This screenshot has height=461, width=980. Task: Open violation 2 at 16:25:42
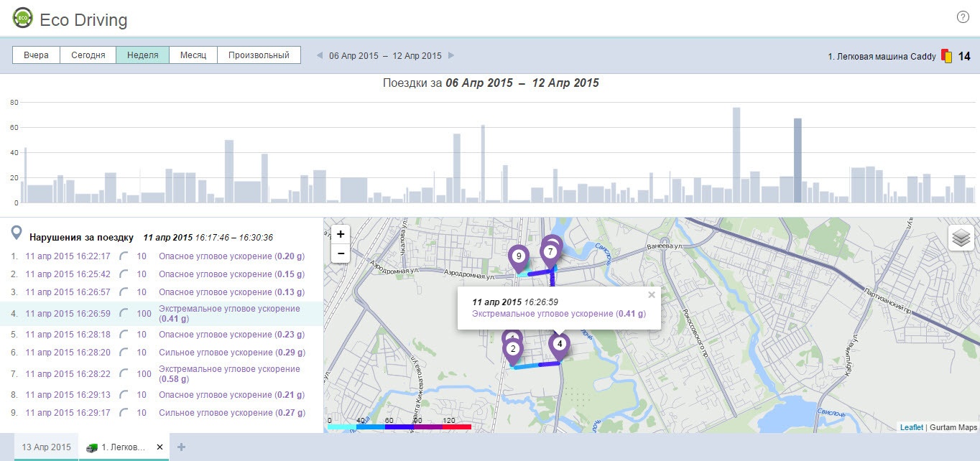[68, 274]
